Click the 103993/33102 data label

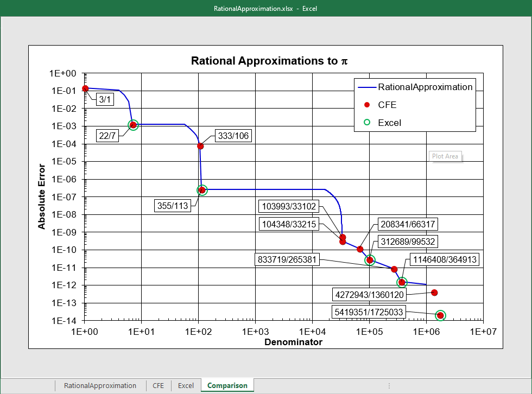288,206
